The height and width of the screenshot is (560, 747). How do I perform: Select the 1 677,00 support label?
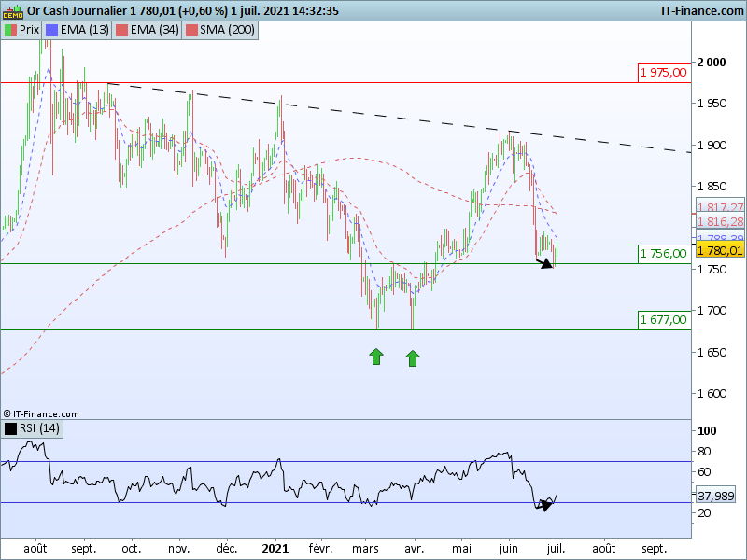[x=663, y=319]
